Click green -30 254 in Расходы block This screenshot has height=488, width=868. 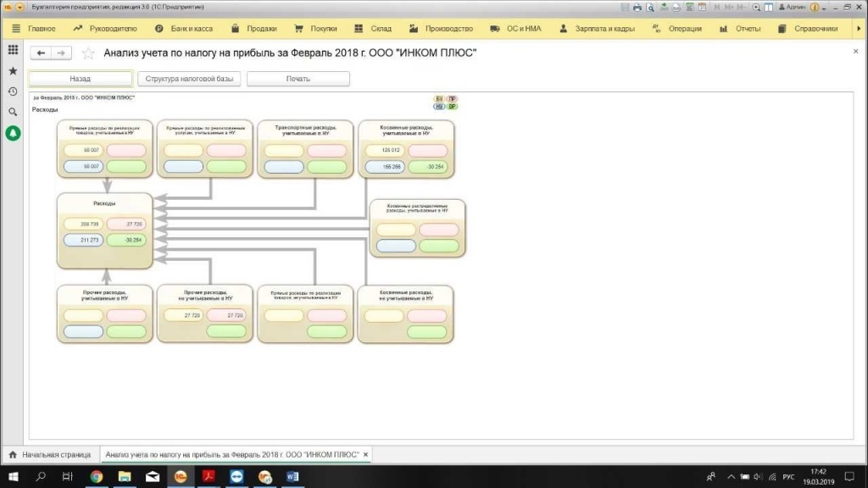click(x=126, y=240)
